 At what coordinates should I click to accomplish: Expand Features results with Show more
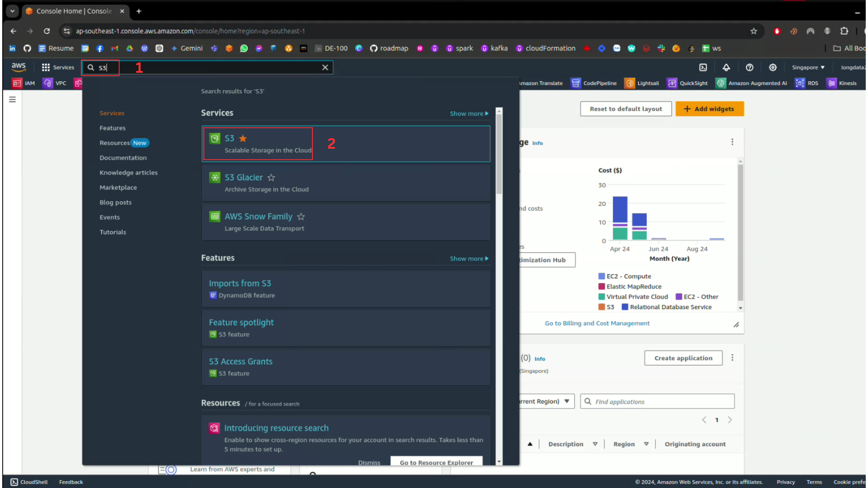click(469, 258)
